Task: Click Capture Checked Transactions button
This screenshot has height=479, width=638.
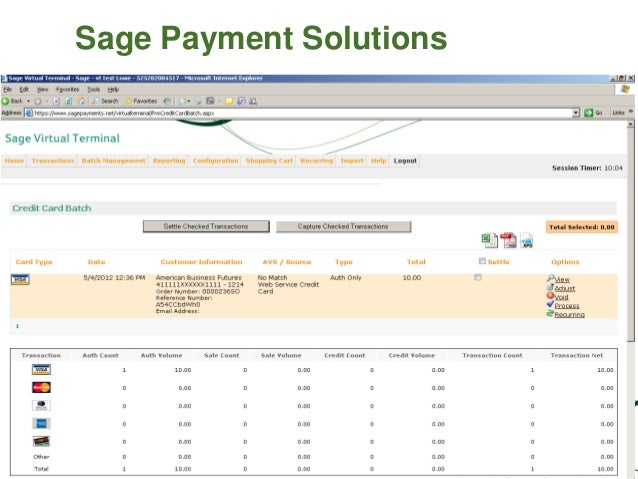Action: click(x=343, y=226)
